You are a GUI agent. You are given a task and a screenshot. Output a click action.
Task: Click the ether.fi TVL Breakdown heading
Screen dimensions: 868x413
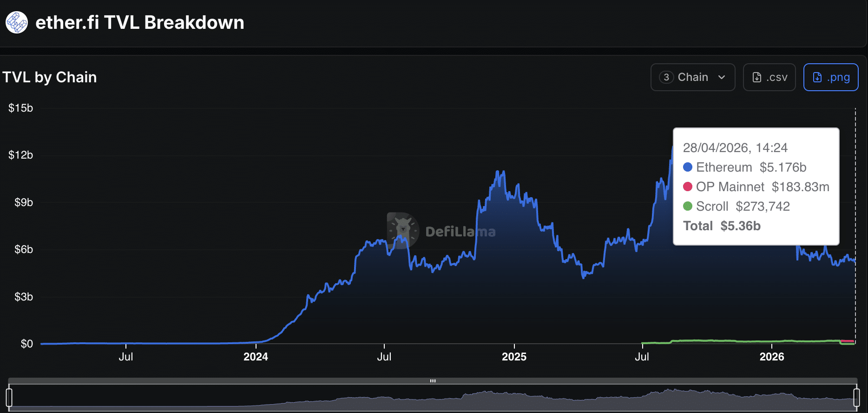point(140,22)
